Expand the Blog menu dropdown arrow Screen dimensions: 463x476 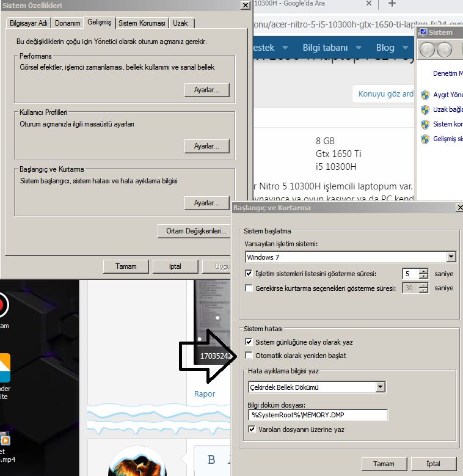[406, 48]
